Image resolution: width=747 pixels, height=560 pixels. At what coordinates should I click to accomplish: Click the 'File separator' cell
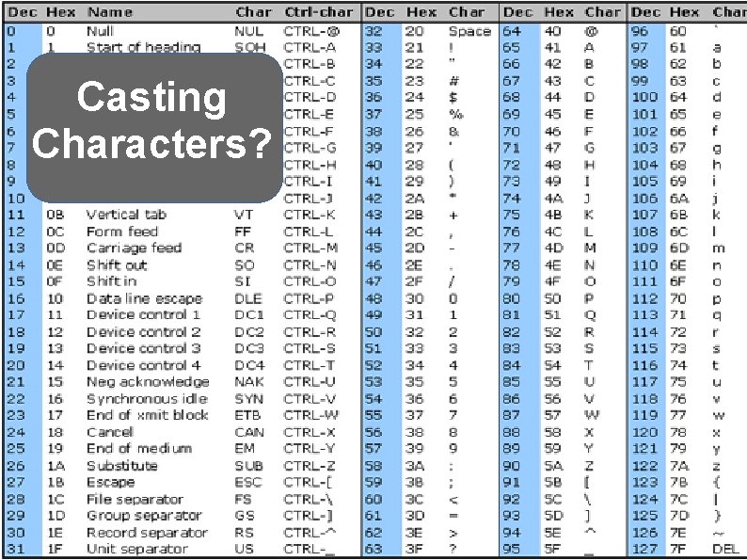click(135, 500)
